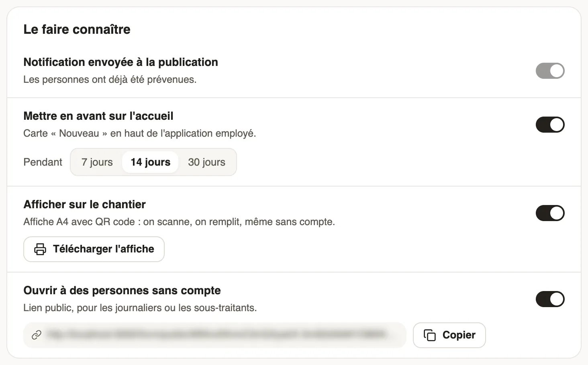Disable the Mettre en avant sur l'accueil switch

550,125
